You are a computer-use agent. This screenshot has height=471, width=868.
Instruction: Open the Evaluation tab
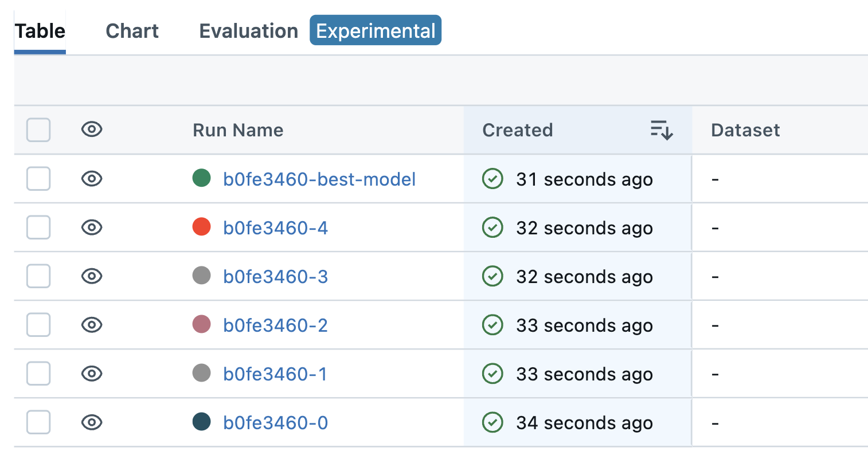[248, 31]
